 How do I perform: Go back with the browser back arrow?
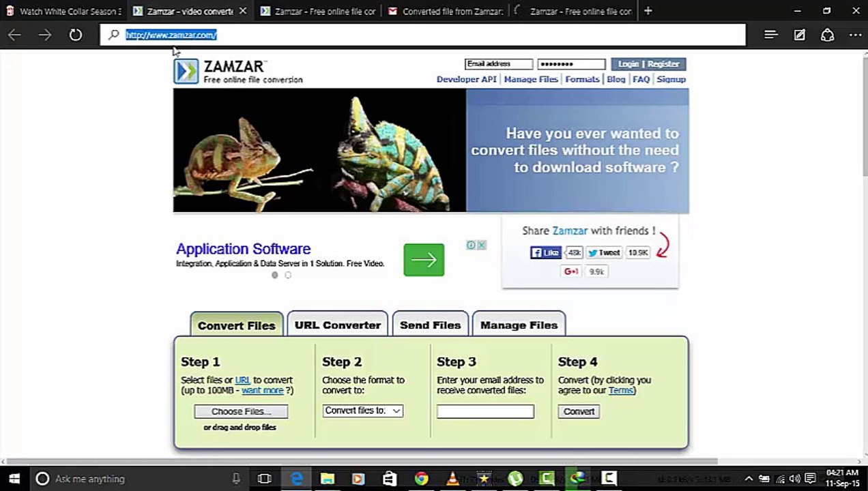[14, 35]
